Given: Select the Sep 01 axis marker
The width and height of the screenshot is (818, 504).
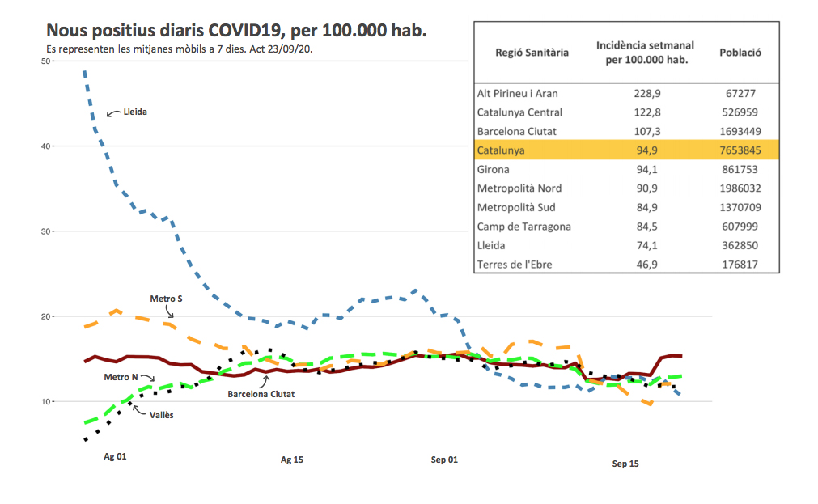Looking at the screenshot, I should point(444,460).
